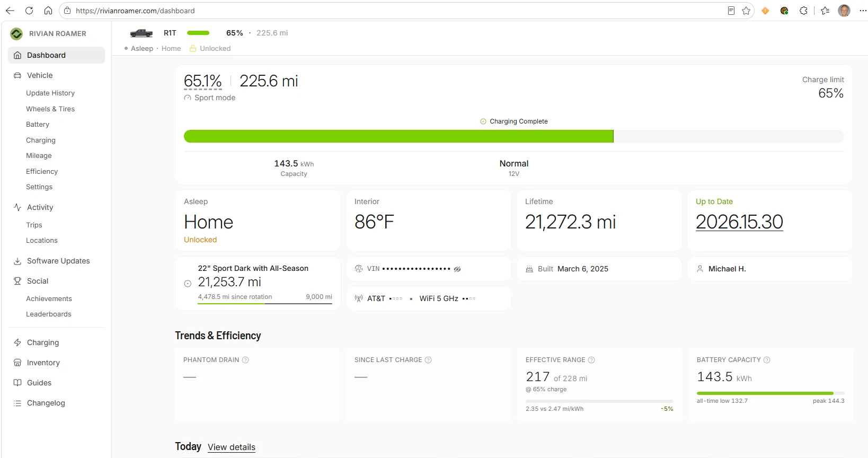This screenshot has height=458, width=868.
Task: Open the browser home page icon
Action: 48,11
